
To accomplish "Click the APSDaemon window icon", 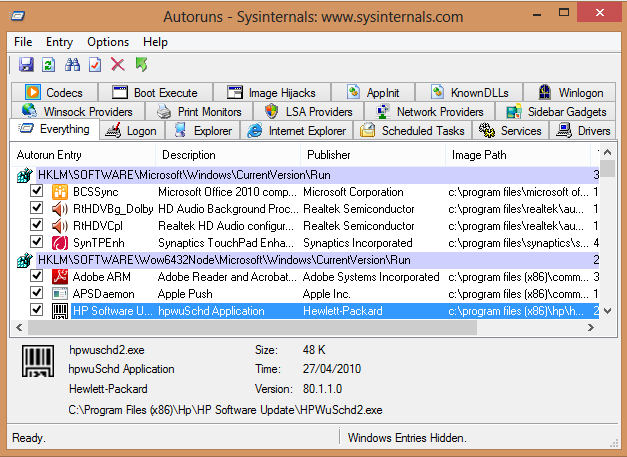I will (x=60, y=294).
